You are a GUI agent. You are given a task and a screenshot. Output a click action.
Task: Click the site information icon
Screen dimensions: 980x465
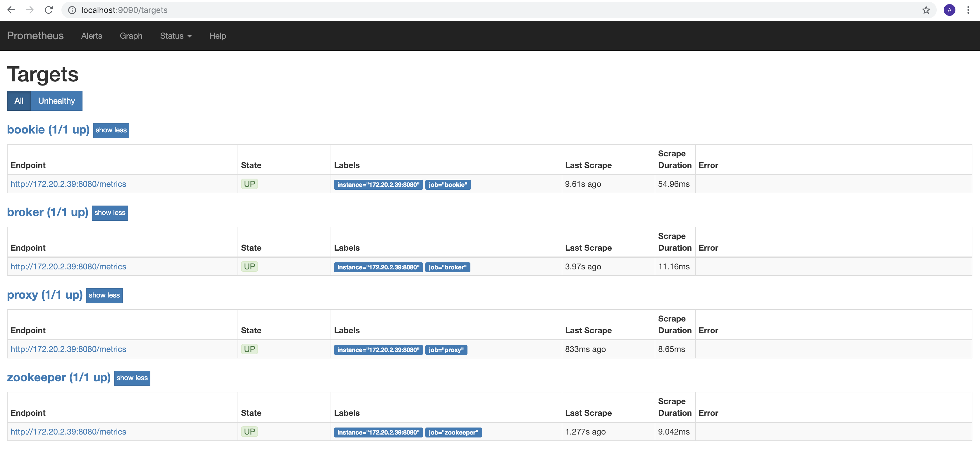coord(72,10)
